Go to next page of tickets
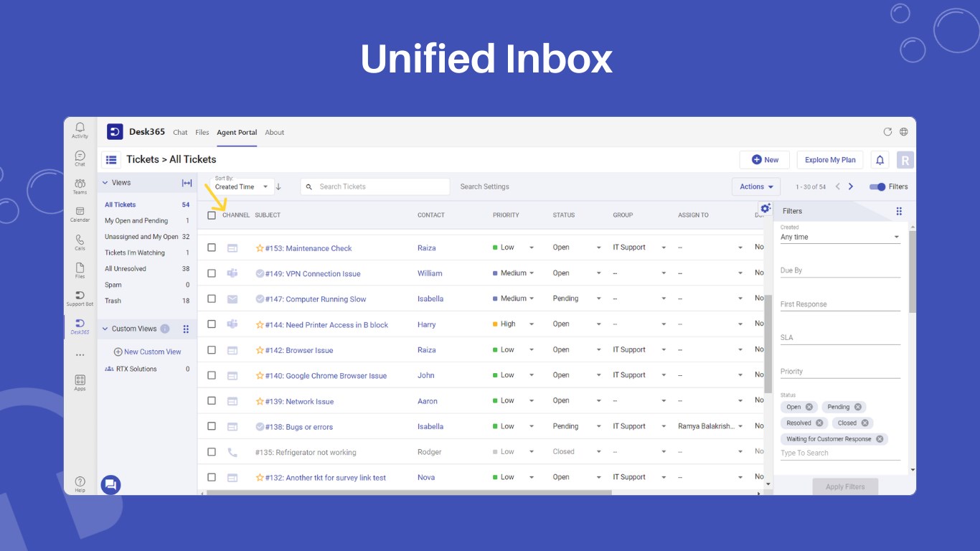 pos(851,187)
